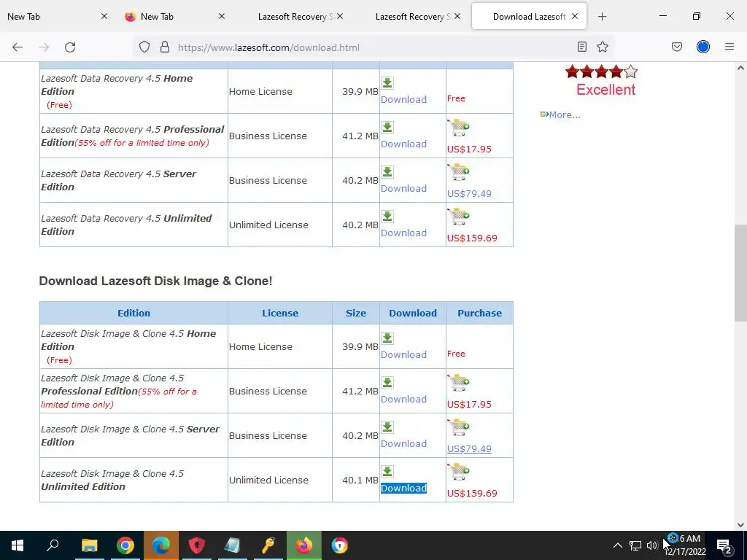Click US$79.49 price link for Disk Image Server
The width and height of the screenshot is (747, 560).
[469, 449]
